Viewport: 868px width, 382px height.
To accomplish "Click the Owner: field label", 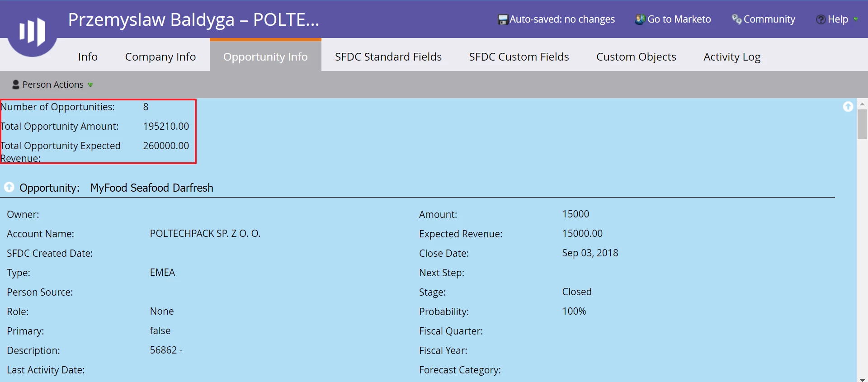I will pyautogui.click(x=23, y=214).
